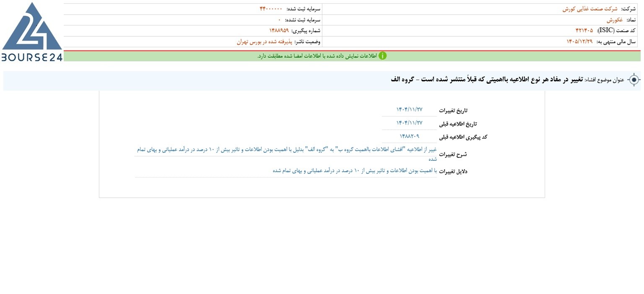Click the label سرمایه ثبت شده
This screenshot has height=294, width=644.
(304, 9)
